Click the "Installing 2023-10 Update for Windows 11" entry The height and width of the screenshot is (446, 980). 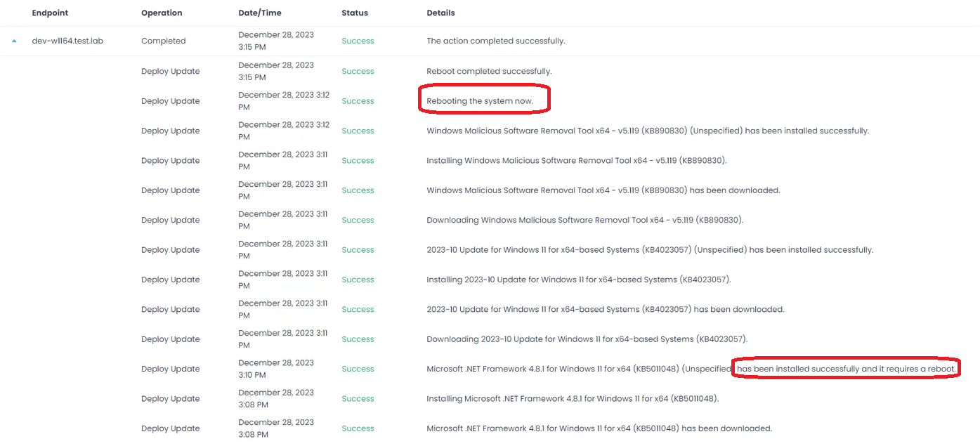579,280
